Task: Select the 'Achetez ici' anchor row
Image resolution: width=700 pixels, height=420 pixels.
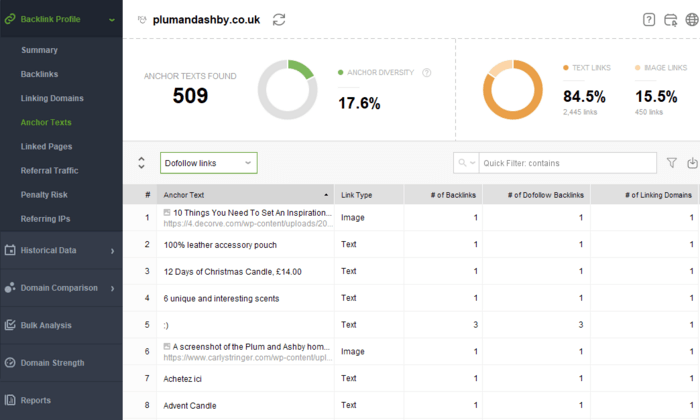Action: [411, 378]
